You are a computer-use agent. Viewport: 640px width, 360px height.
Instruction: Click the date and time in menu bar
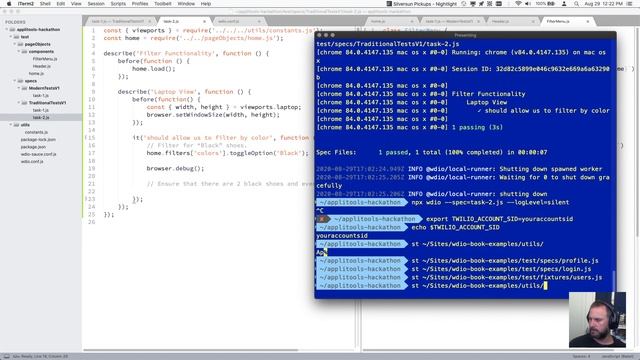tap(603, 4)
